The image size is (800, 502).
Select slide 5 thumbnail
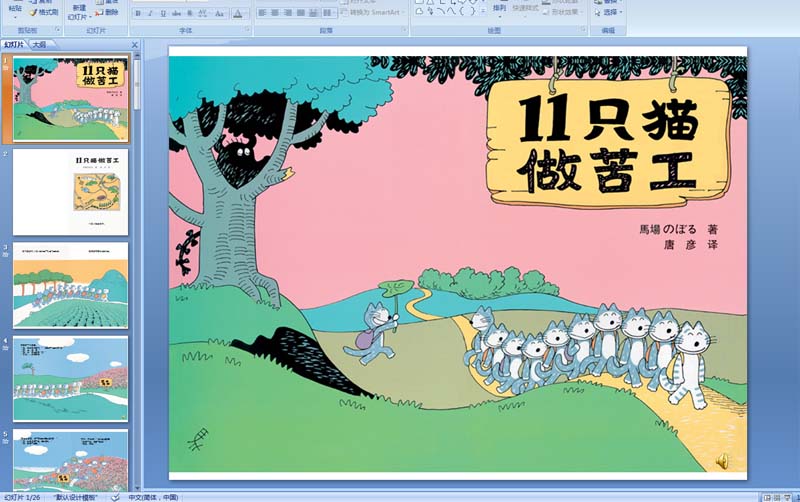tap(70, 460)
